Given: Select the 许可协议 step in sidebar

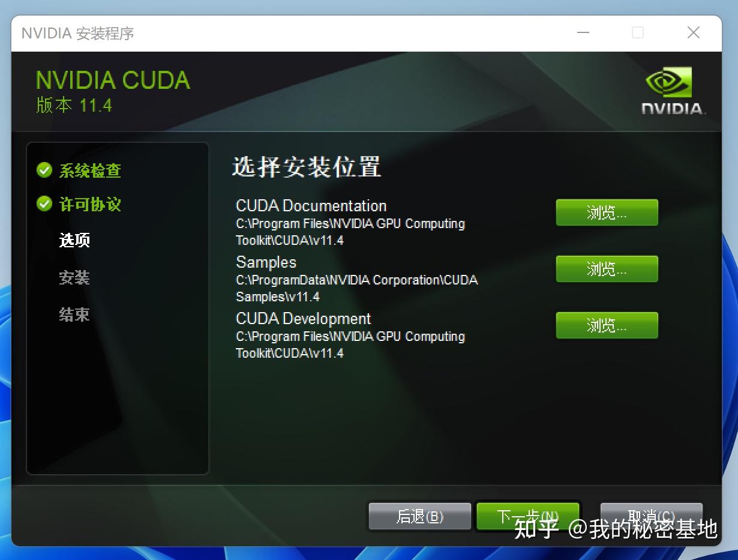Looking at the screenshot, I should [x=90, y=205].
